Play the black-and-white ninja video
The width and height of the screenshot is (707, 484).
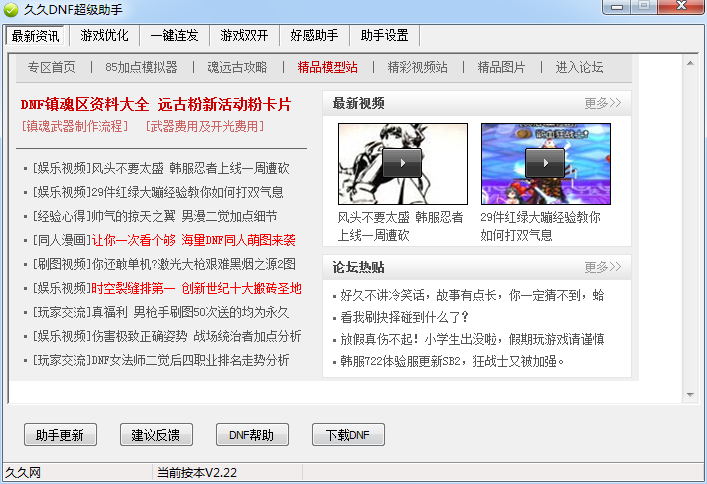click(403, 164)
